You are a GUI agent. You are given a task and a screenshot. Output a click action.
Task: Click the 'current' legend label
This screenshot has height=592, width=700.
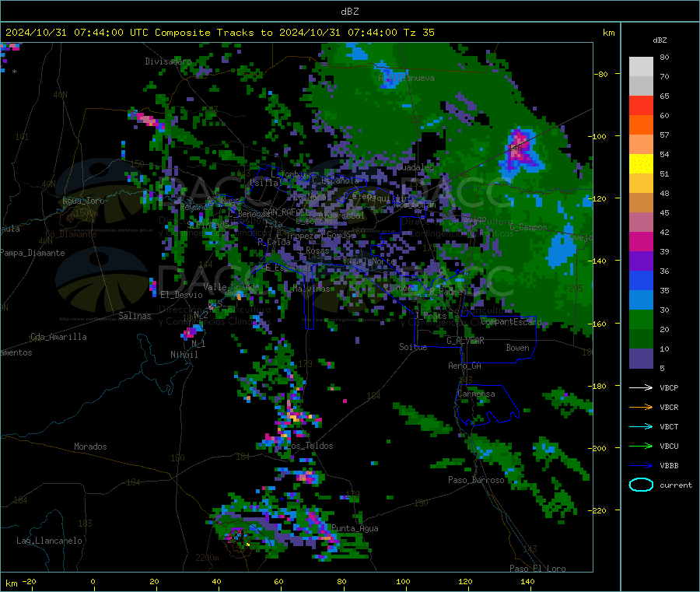click(x=676, y=485)
